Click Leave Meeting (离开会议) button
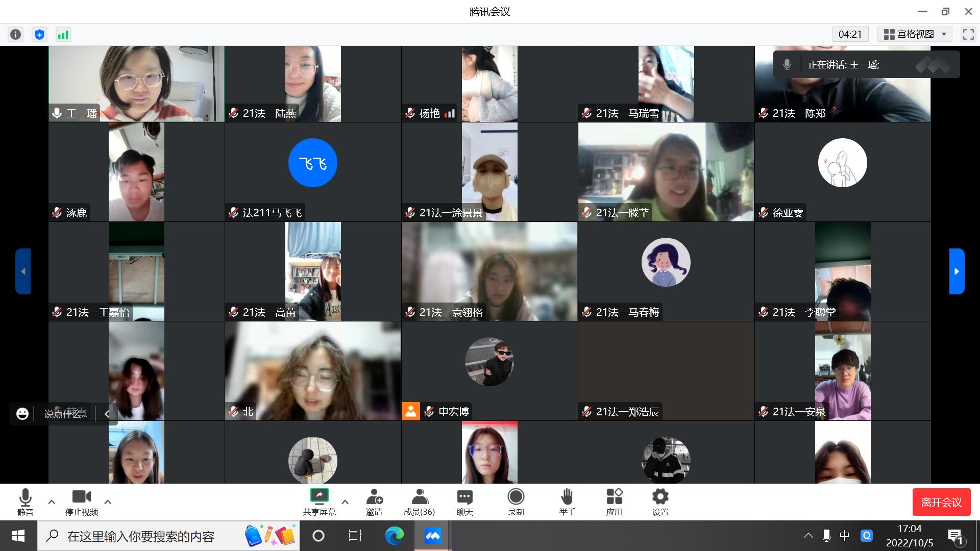This screenshot has width=980, height=551. coord(941,503)
